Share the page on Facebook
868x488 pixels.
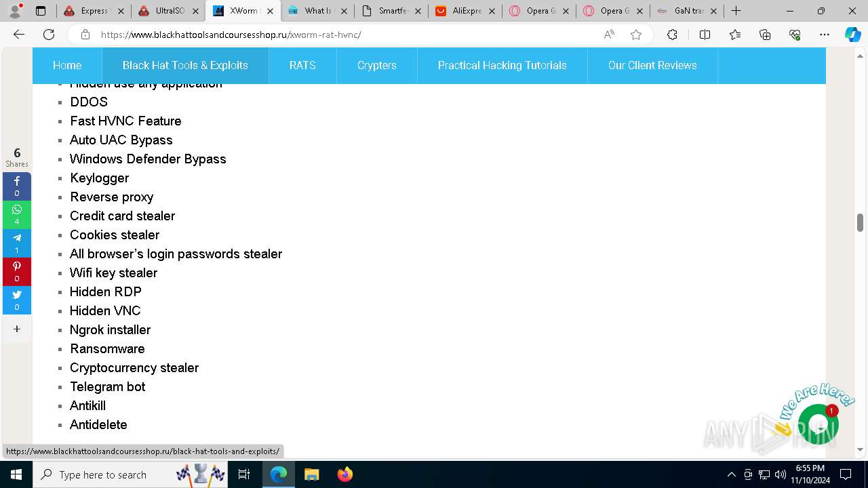pyautogui.click(x=17, y=186)
